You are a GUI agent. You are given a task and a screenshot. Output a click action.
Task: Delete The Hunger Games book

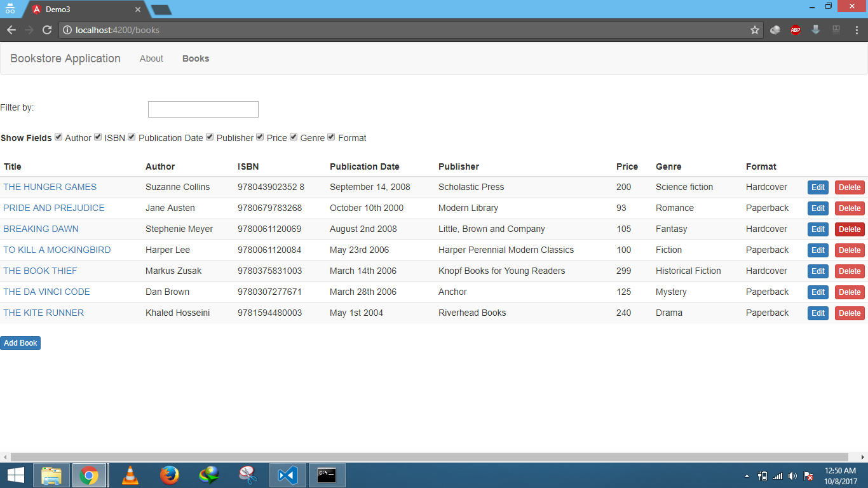click(850, 187)
